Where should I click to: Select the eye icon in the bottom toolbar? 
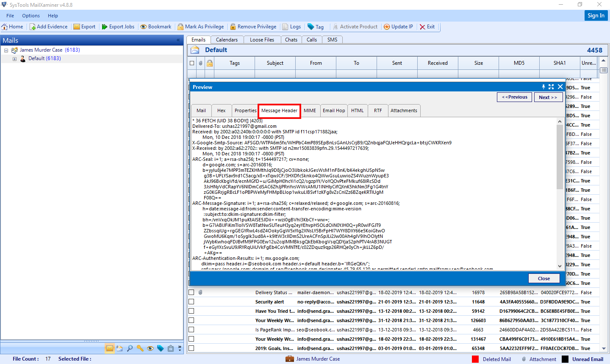(x=150, y=348)
